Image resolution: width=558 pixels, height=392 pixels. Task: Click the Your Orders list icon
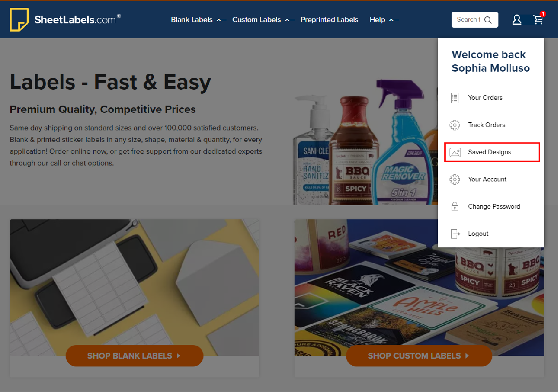tap(454, 97)
